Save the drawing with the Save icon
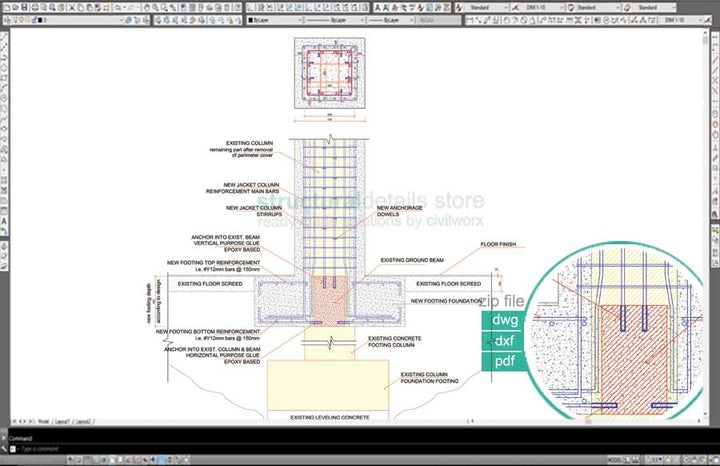The height and width of the screenshot is (466, 720). 24,7
